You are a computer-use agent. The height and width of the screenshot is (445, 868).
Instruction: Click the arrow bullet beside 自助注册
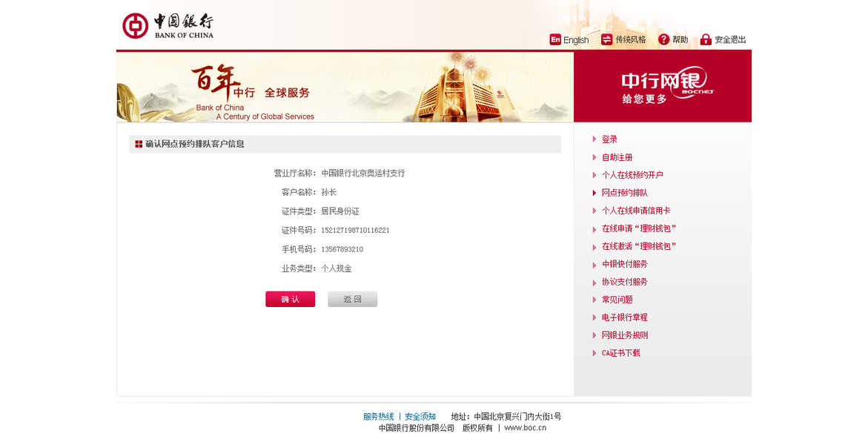(x=594, y=157)
